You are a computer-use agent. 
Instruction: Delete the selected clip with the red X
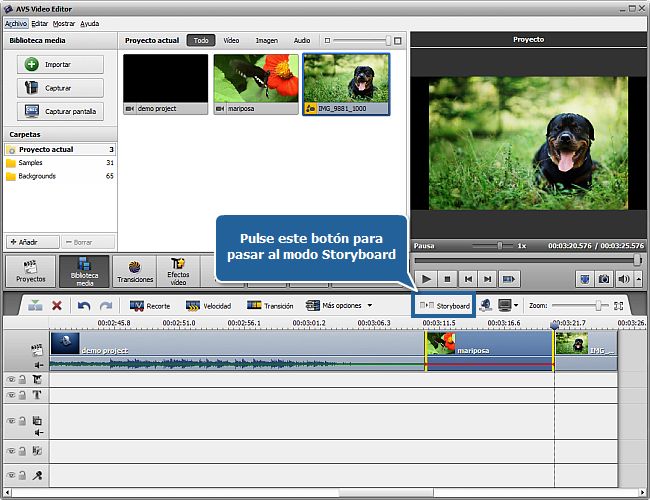[x=57, y=305]
